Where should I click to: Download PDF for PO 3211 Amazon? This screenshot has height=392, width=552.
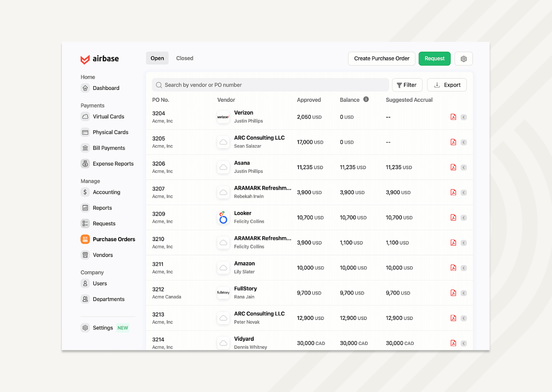[453, 268]
